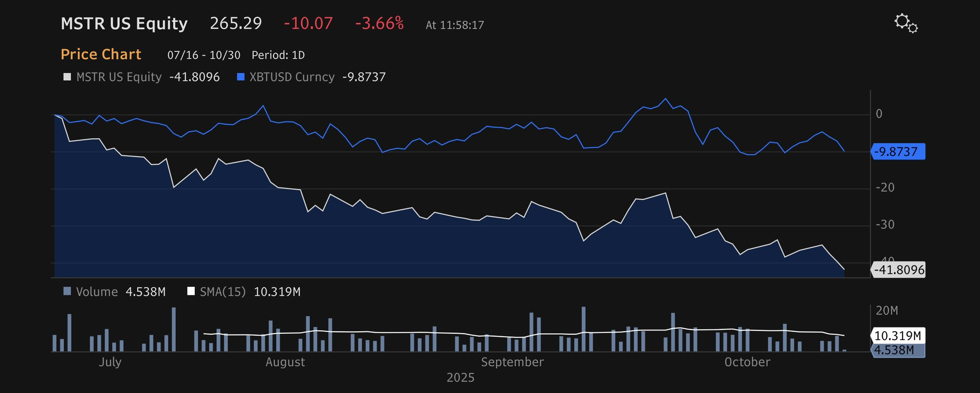Click the -20 level on the price axis
Screen dimensions: 980x393
[885, 187]
